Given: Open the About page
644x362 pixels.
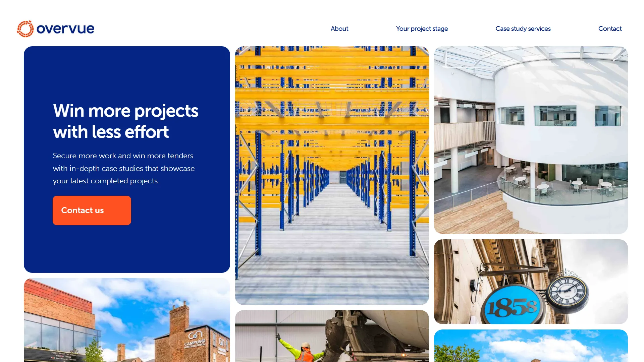Looking at the screenshot, I should [339, 29].
